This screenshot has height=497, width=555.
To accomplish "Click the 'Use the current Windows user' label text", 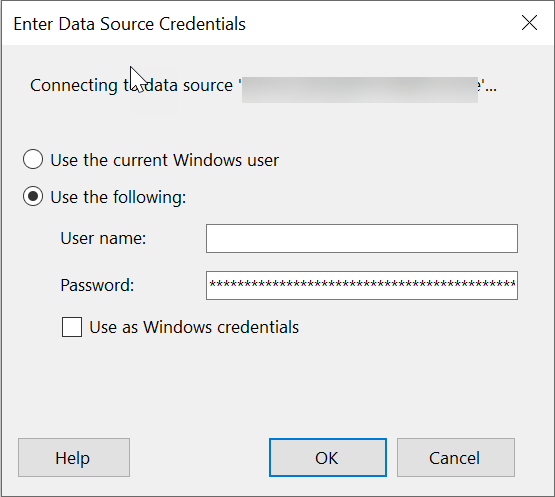I will pos(165,160).
